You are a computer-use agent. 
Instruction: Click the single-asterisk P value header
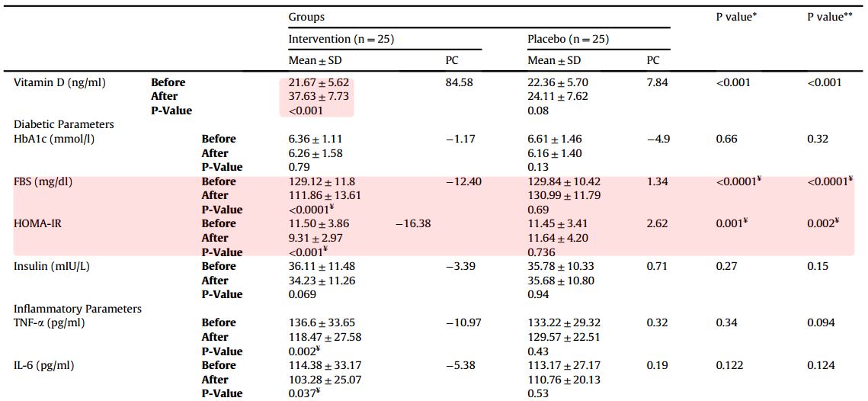(x=736, y=17)
